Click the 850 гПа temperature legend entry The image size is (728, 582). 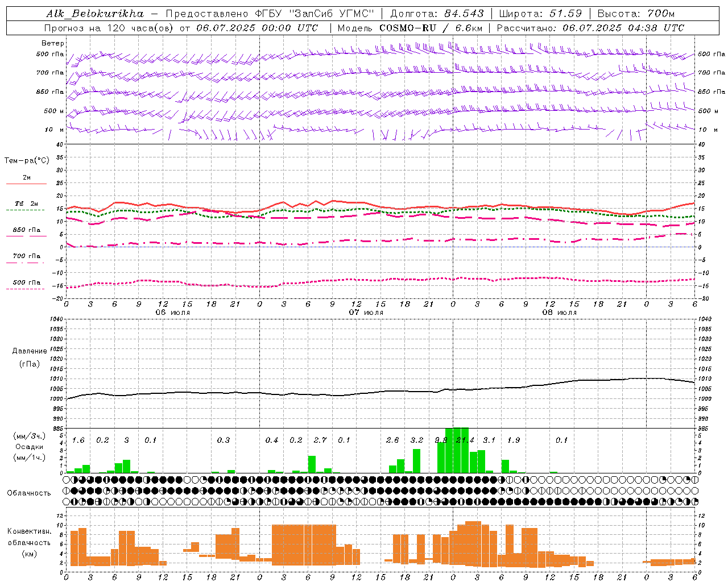[x=26, y=230]
